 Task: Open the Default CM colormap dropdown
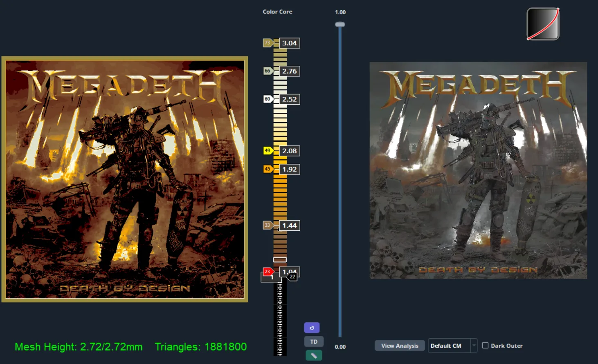tap(452, 346)
